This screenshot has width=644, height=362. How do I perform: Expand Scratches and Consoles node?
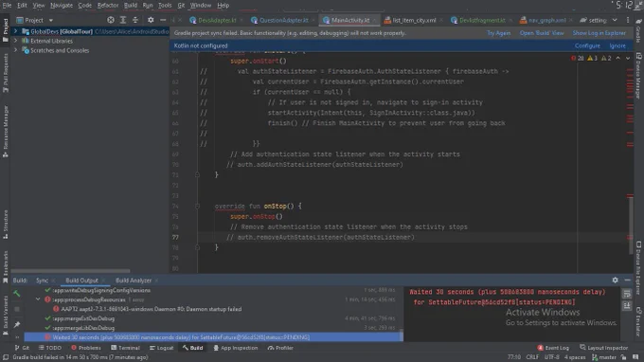[15, 50]
